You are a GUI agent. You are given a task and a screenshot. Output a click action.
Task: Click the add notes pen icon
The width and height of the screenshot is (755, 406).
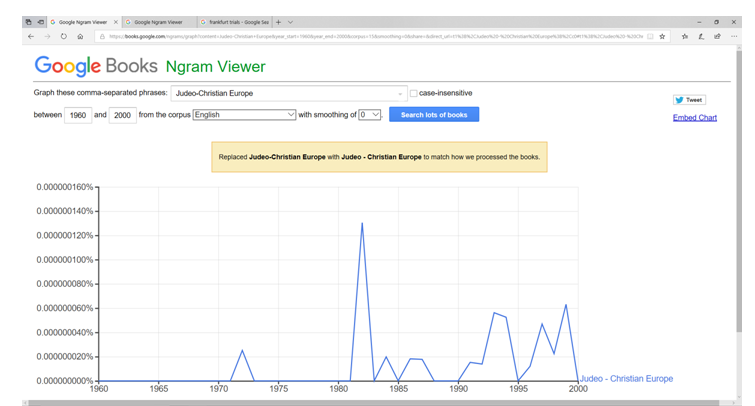(701, 37)
